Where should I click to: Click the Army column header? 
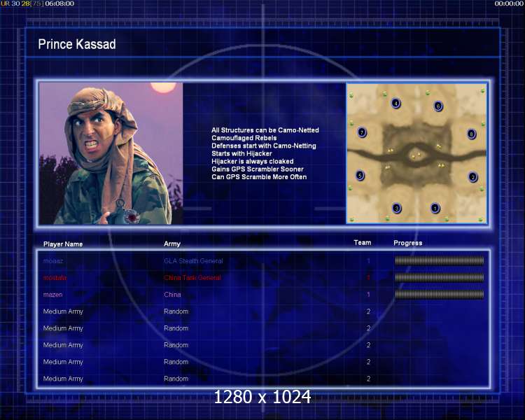click(x=172, y=244)
